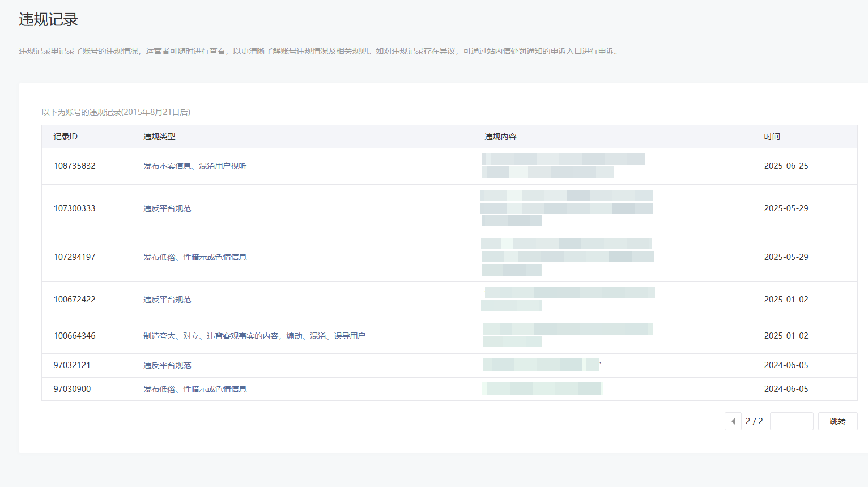Open the 制造夸大、对立 violation type link
868x487 pixels.
pyautogui.click(x=254, y=336)
